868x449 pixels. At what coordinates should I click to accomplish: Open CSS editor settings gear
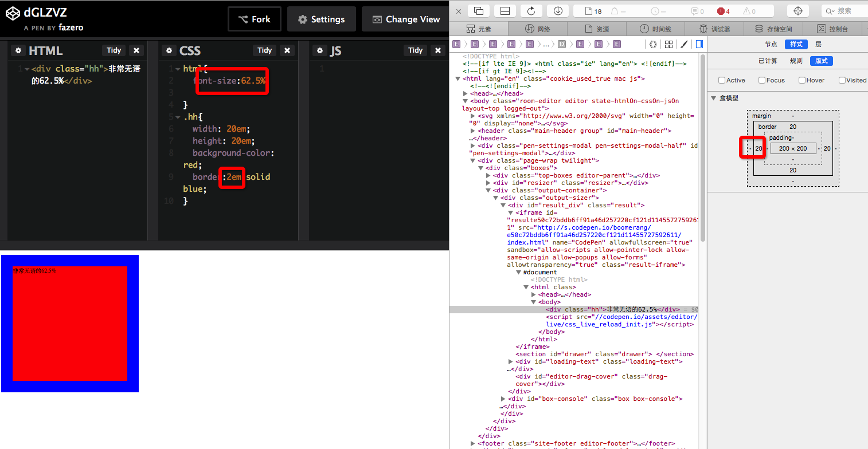pyautogui.click(x=169, y=51)
